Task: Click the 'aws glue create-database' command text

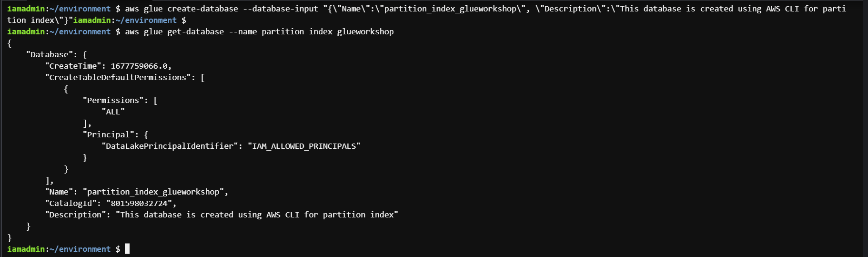Action: [182, 9]
